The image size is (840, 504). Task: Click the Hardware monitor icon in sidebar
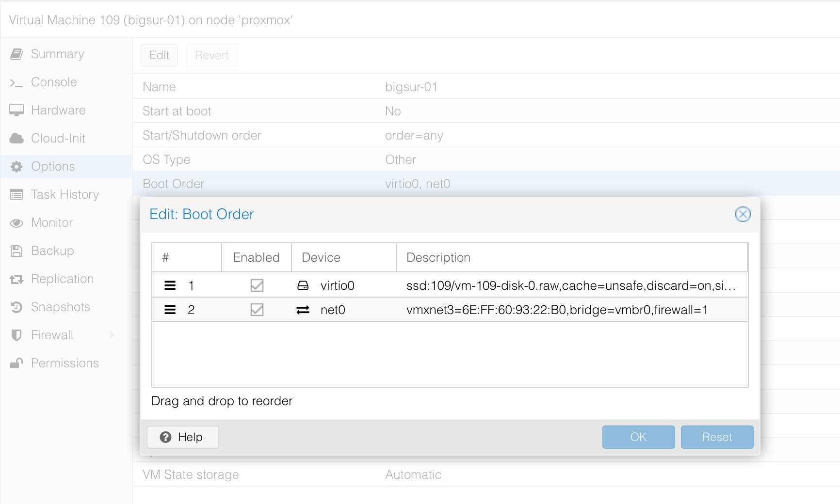[x=16, y=110]
